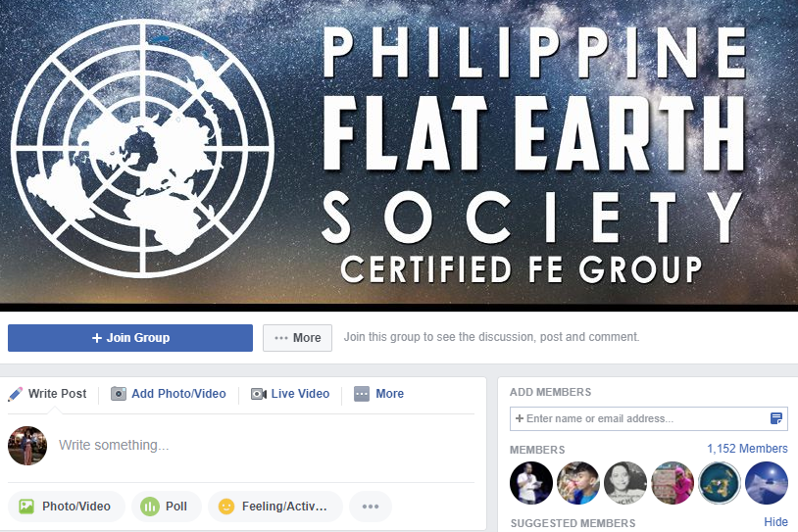The height and width of the screenshot is (532, 798).
Task: Click the Write something text area
Action: [x=265, y=445]
